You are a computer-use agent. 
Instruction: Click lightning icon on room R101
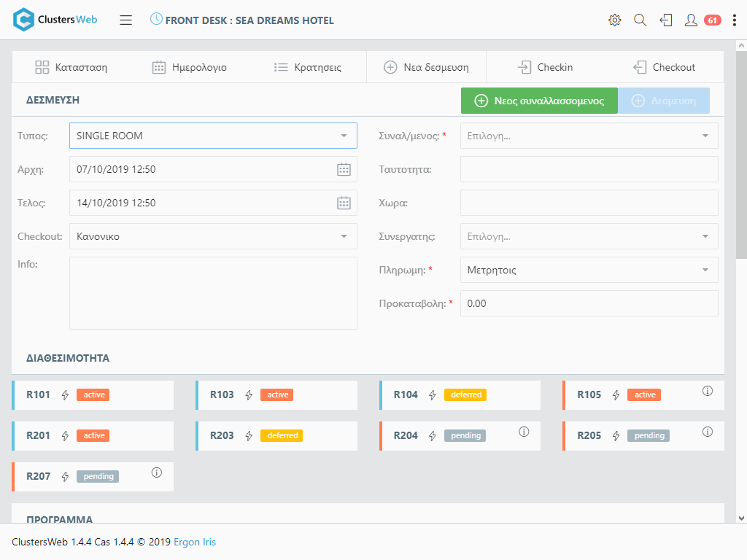[65, 395]
